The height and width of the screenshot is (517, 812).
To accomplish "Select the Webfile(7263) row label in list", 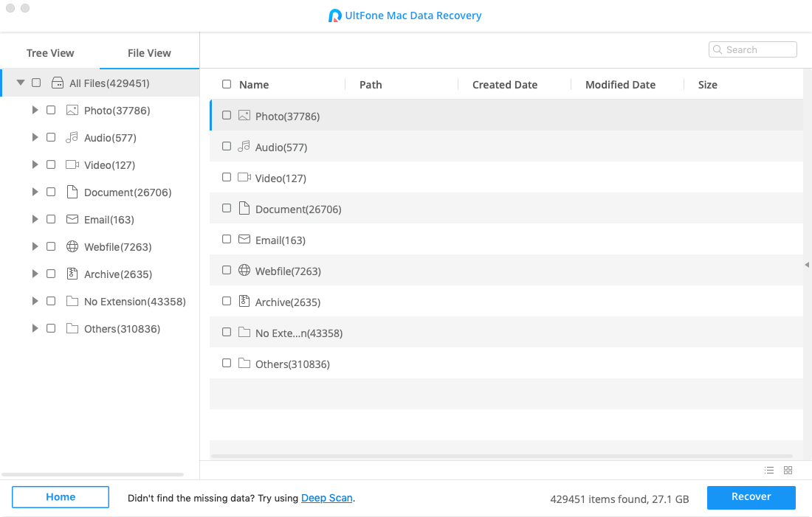I will [288, 271].
